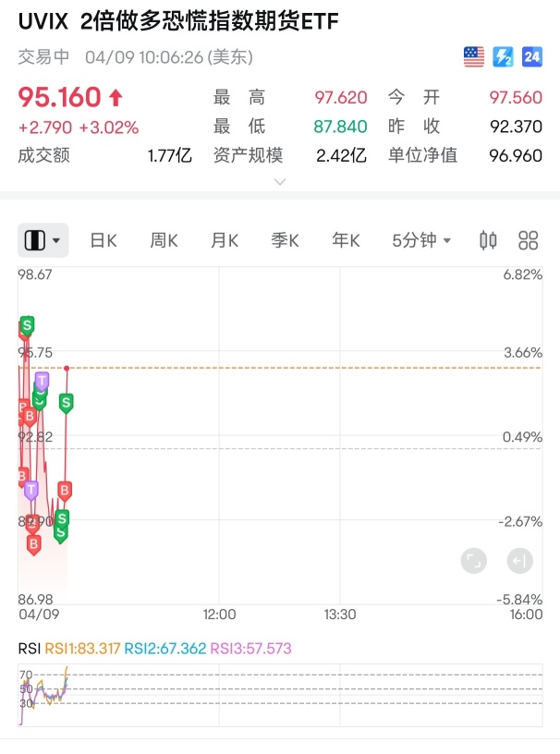This screenshot has height=754, width=560.
Task: Click the US flag market icon
Action: click(473, 57)
